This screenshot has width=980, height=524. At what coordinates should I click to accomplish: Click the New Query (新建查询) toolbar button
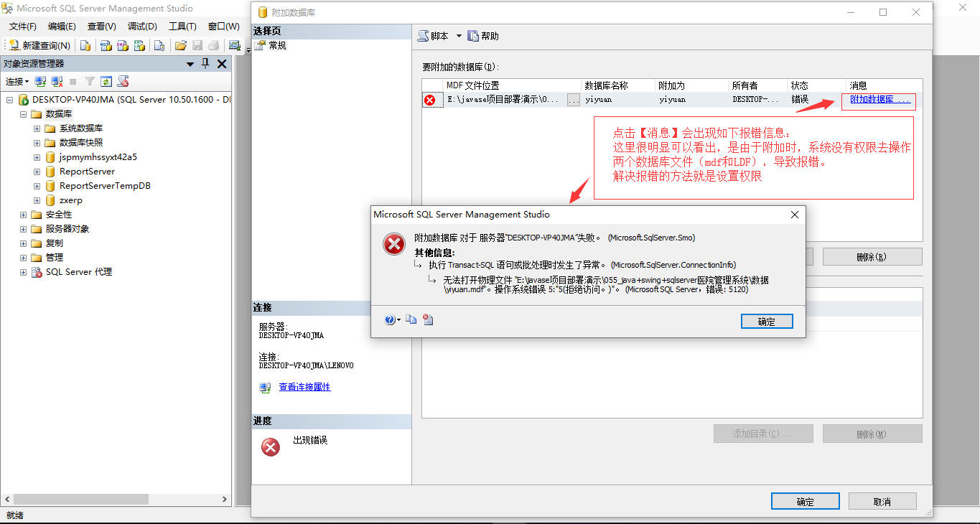pos(39,45)
